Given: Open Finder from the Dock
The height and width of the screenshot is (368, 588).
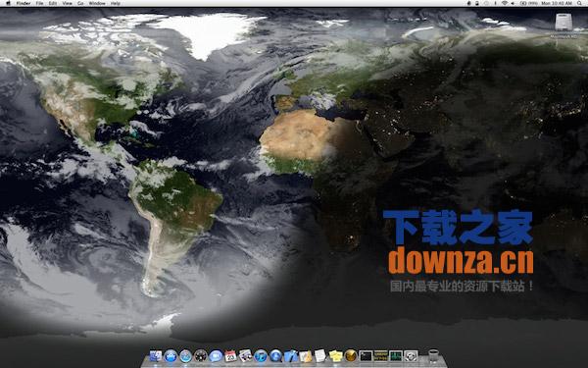Looking at the screenshot, I should point(156,355).
